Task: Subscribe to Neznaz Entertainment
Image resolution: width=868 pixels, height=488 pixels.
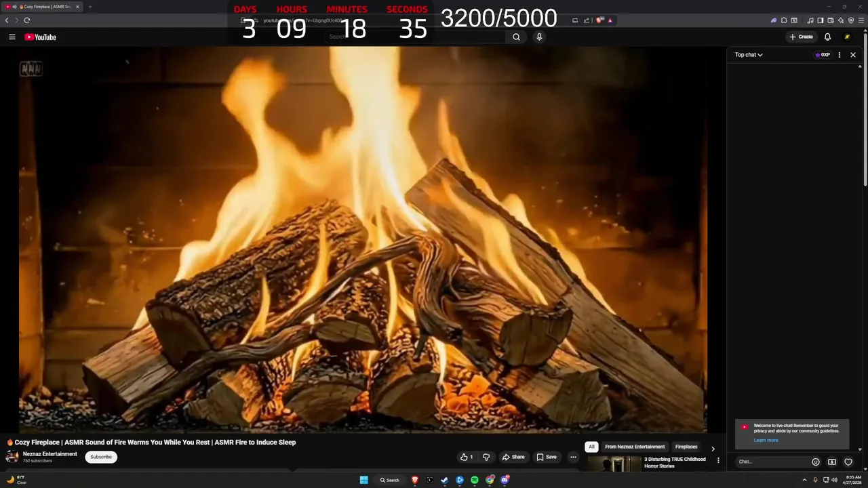Action: click(x=101, y=457)
